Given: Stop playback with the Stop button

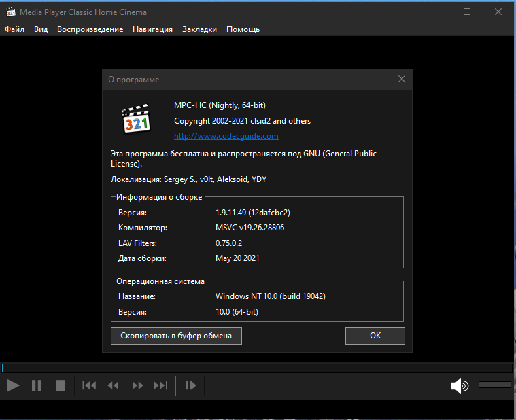Looking at the screenshot, I should tap(61, 385).
